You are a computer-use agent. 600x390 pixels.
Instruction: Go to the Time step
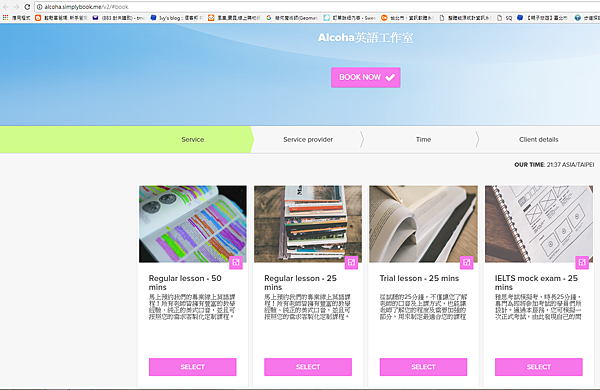pos(423,139)
